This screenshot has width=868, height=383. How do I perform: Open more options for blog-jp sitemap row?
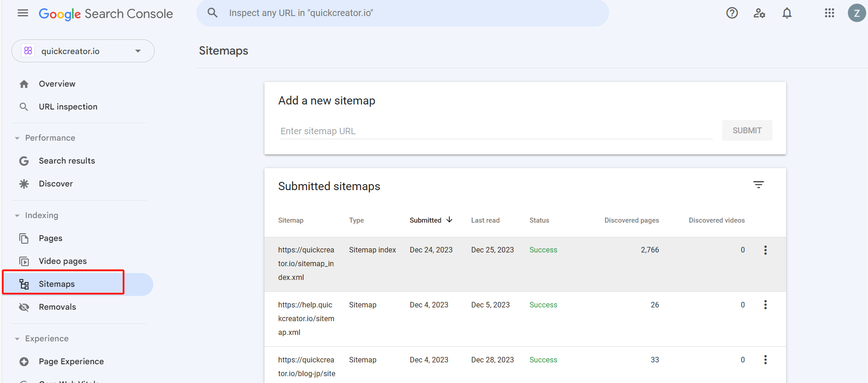pos(766,360)
